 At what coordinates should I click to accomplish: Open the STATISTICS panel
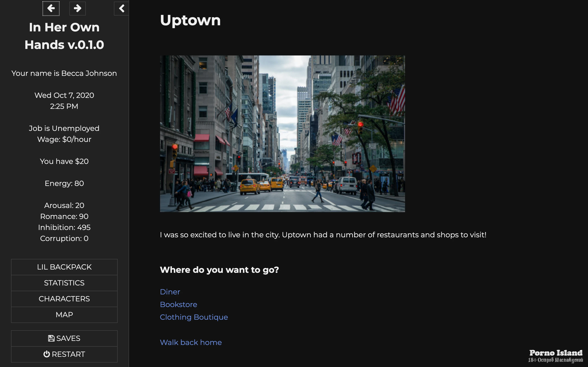click(x=64, y=283)
